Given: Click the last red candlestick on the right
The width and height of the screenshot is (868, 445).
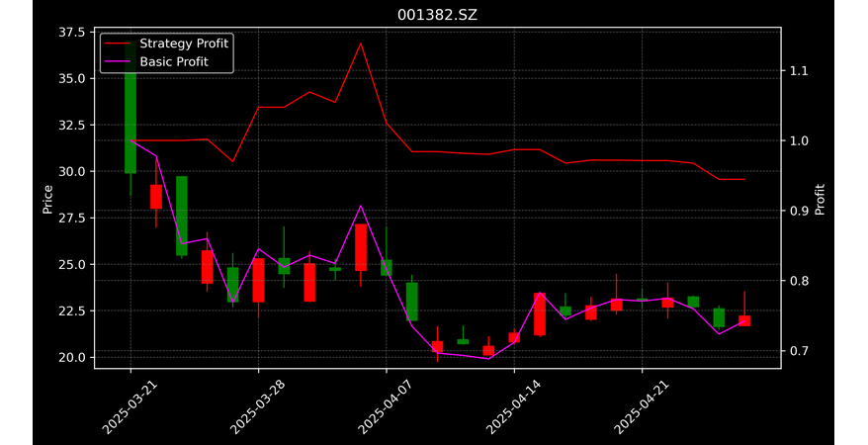Looking at the screenshot, I should [x=744, y=321].
